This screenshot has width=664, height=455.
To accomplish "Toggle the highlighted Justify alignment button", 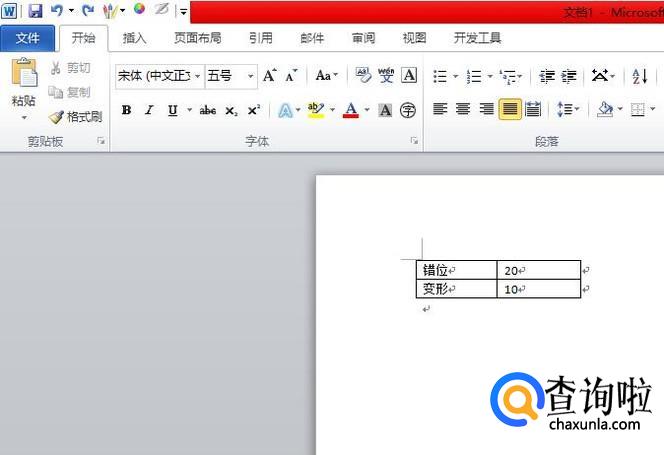I will [510, 109].
